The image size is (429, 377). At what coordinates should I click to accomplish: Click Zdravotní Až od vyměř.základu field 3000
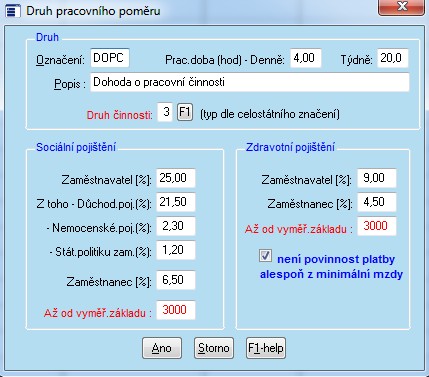coord(377,226)
